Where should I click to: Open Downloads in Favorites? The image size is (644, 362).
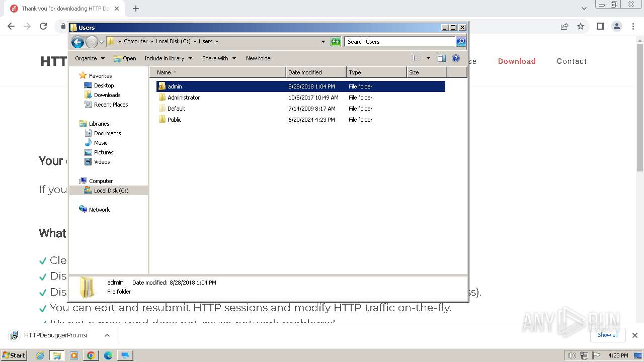click(107, 95)
